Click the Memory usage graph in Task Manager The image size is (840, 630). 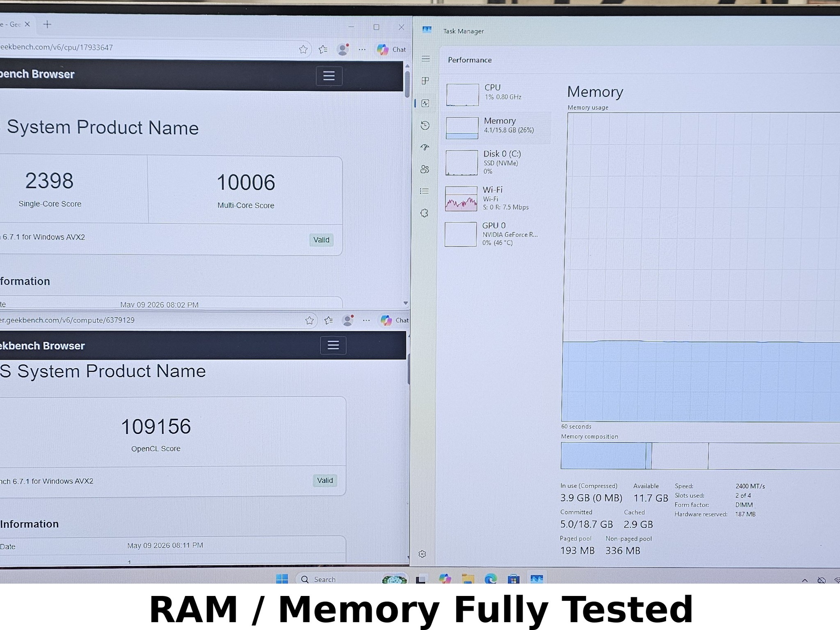click(701, 267)
